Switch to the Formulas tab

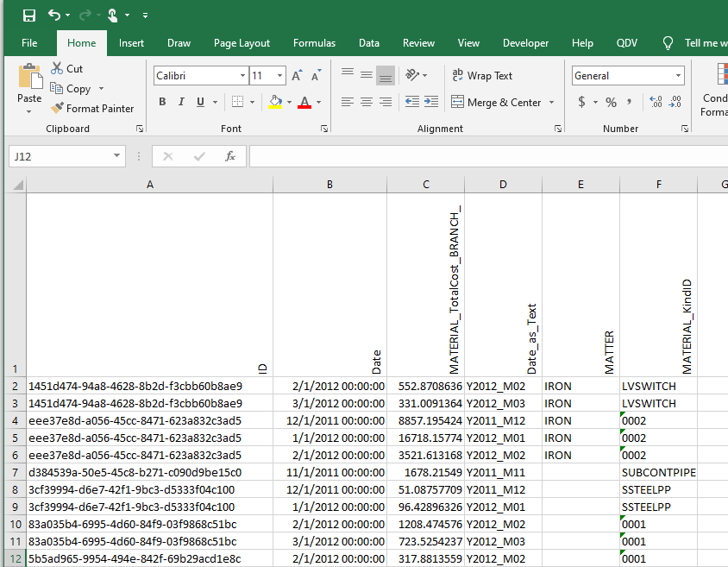pyautogui.click(x=314, y=43)
